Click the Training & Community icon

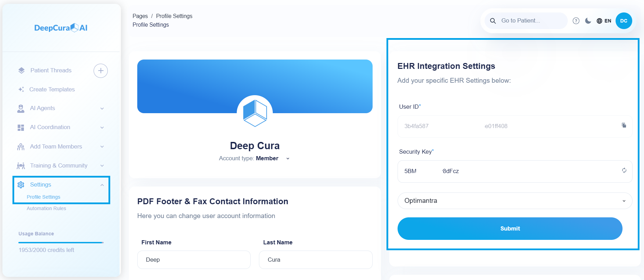click(21, 166)
